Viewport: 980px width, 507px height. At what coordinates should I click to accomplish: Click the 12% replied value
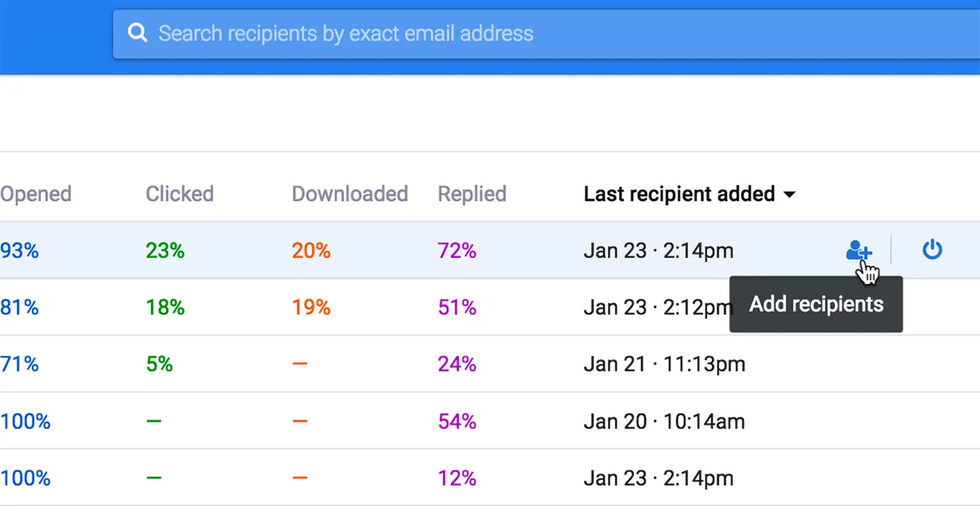tap(457, 478)
